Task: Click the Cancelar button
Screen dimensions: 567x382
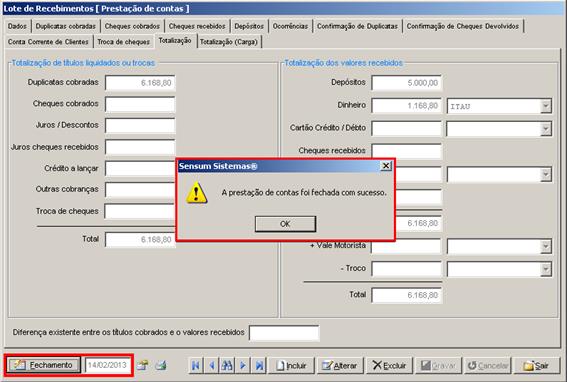Action: (487, 365)
